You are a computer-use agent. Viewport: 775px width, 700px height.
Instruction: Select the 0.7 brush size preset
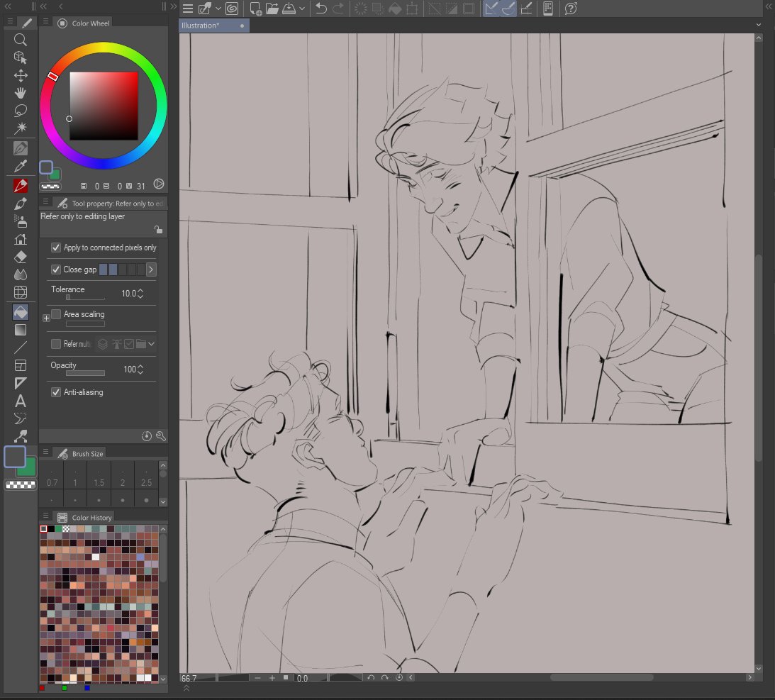pyautogui.click(x=52, y=477)
